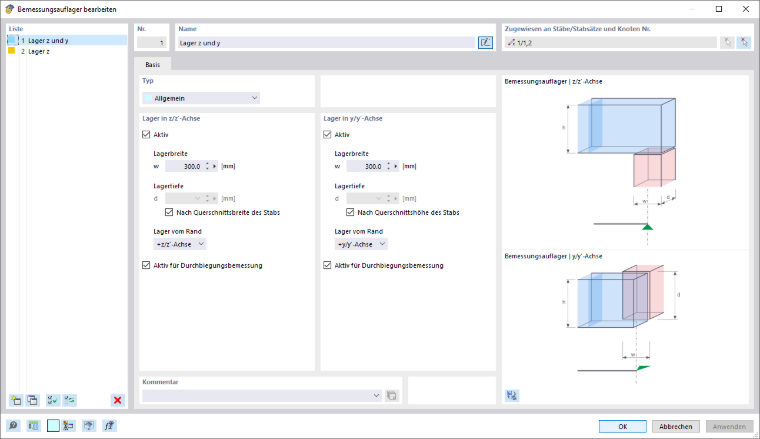Click the Abbrechen button

tap(676, 426)
